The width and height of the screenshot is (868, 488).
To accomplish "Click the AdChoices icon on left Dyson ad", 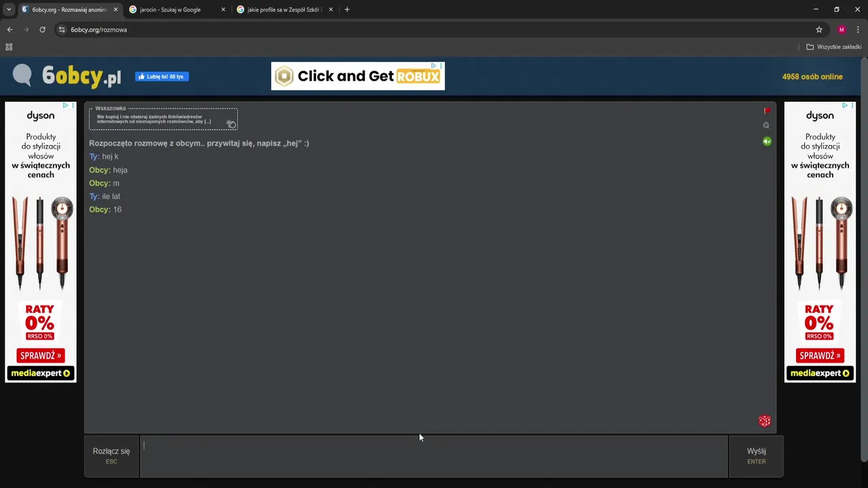I will click(x=66, y=105).
